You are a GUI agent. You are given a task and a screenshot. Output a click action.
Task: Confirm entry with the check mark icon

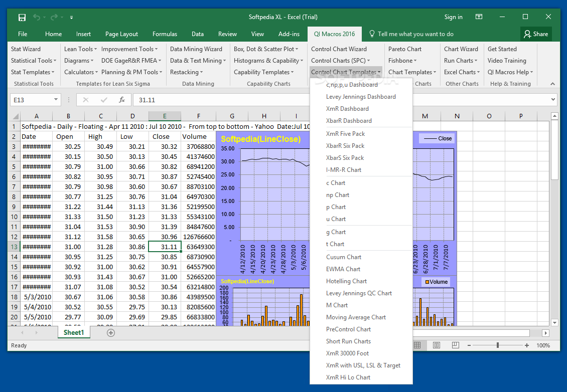pyautogui.click(x=104, y=100)
